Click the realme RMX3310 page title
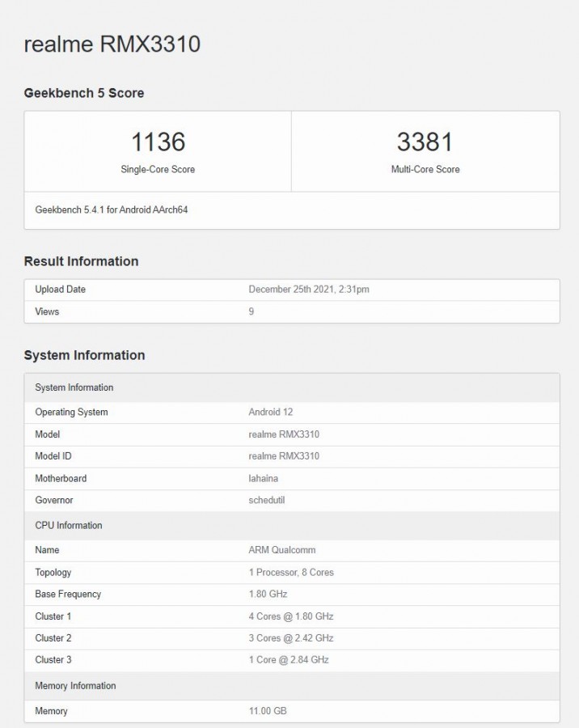The image size is (579, 728). (112, 44)
